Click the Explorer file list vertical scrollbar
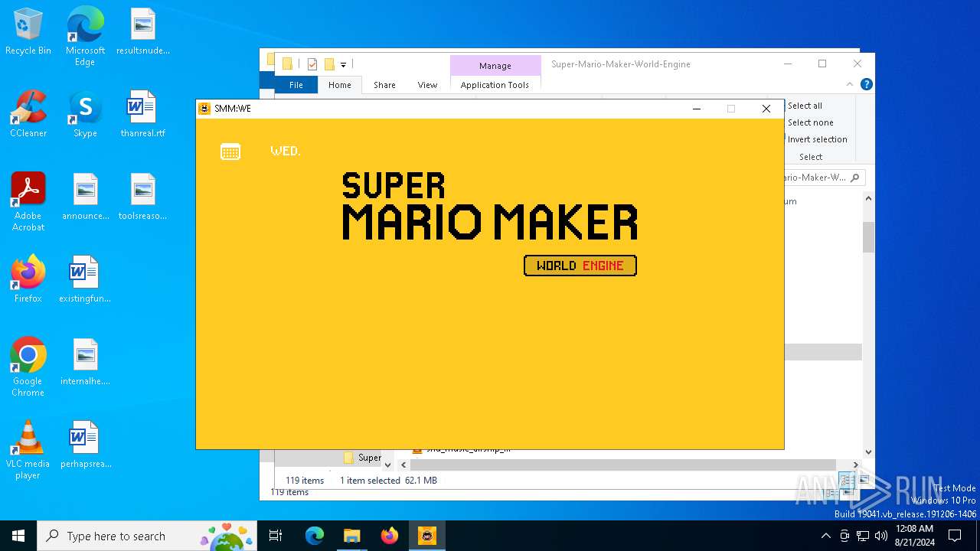 (868, 237)
